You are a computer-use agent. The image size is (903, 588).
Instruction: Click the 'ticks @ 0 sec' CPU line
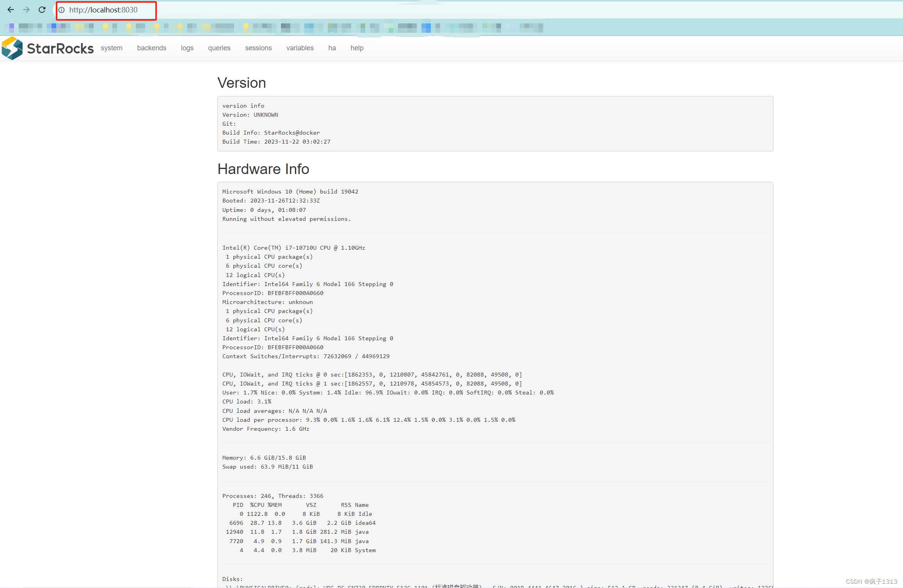[372, 375]
